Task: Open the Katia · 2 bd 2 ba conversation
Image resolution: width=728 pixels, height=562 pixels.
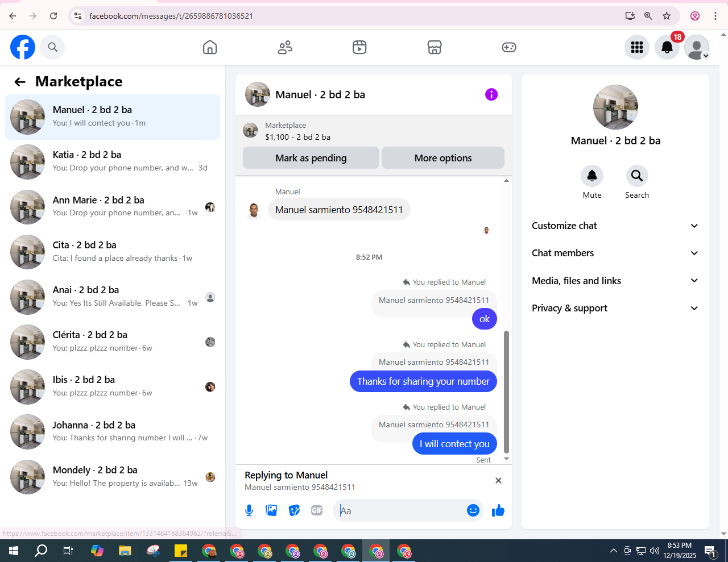Action: click(113, 162)
